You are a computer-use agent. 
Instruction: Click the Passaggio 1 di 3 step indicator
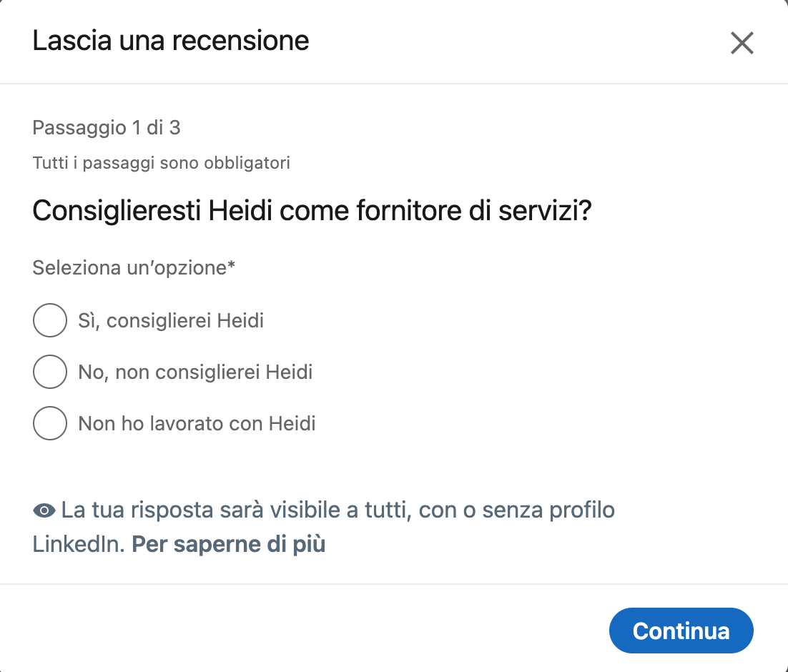click(x=107, y=128)
